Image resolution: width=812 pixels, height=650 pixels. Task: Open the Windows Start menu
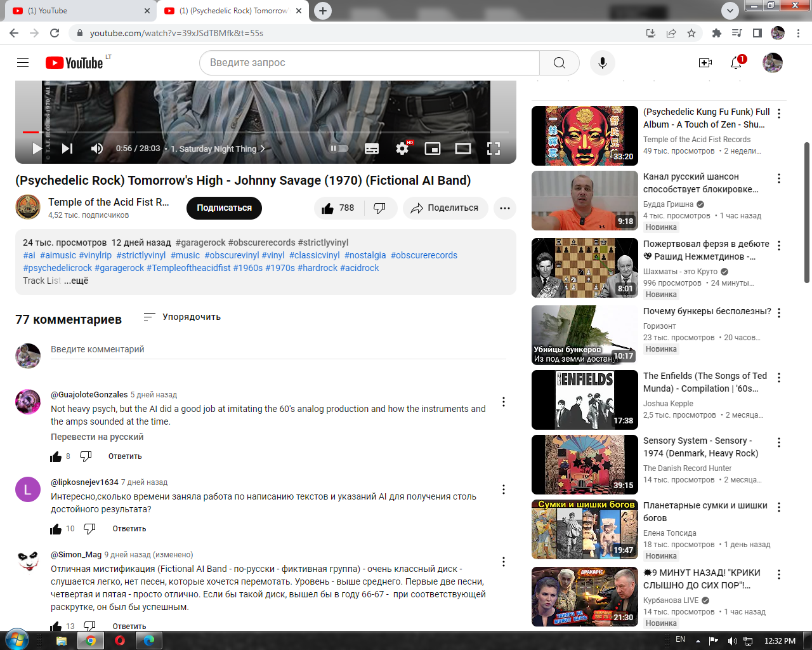click(x=17, y=640)
